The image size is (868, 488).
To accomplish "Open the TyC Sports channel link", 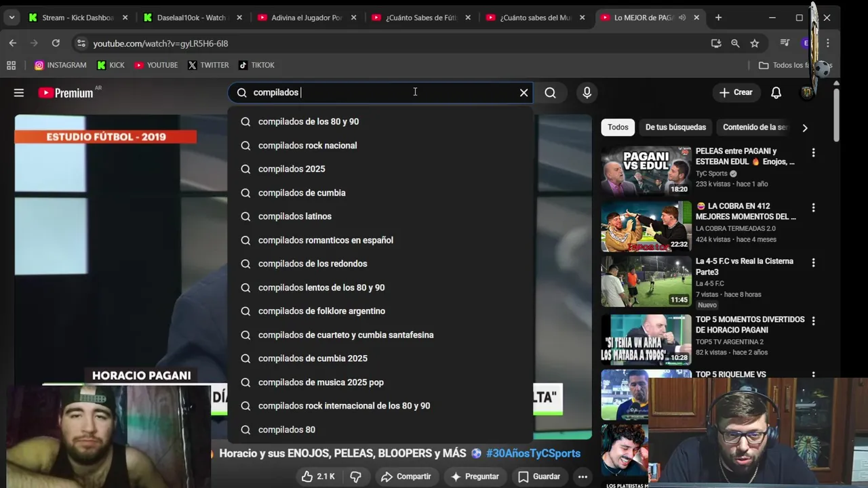I will pyautogui.click(x=711, y=174).
